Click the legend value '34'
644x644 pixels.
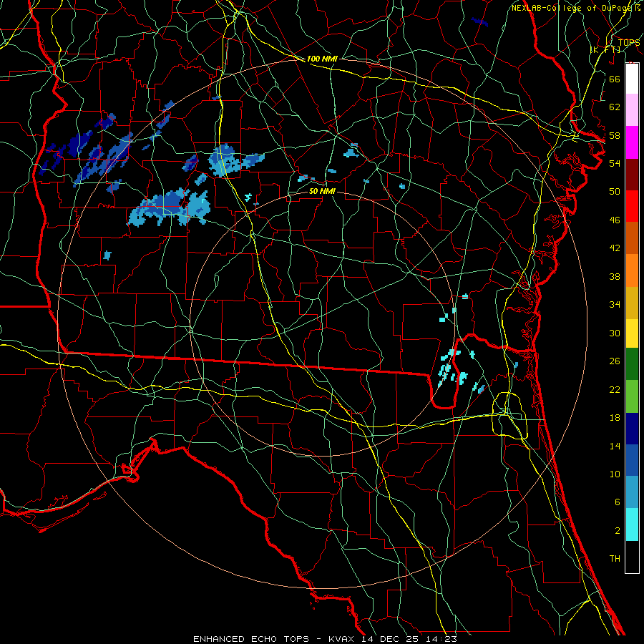click(615, 305)
